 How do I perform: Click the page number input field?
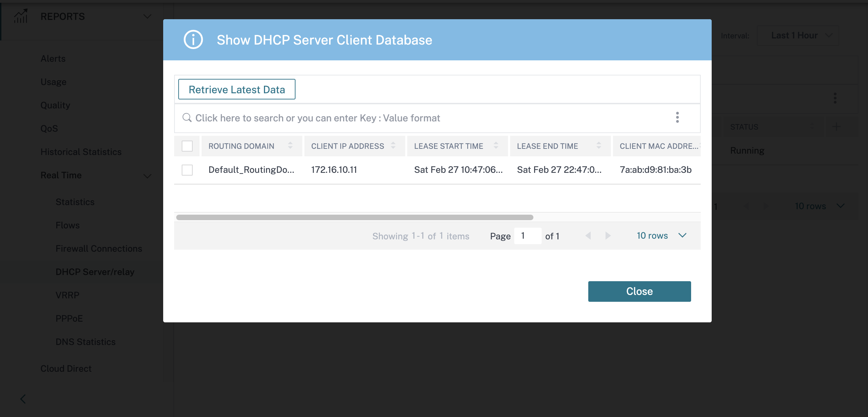click(x=528, y=236)
